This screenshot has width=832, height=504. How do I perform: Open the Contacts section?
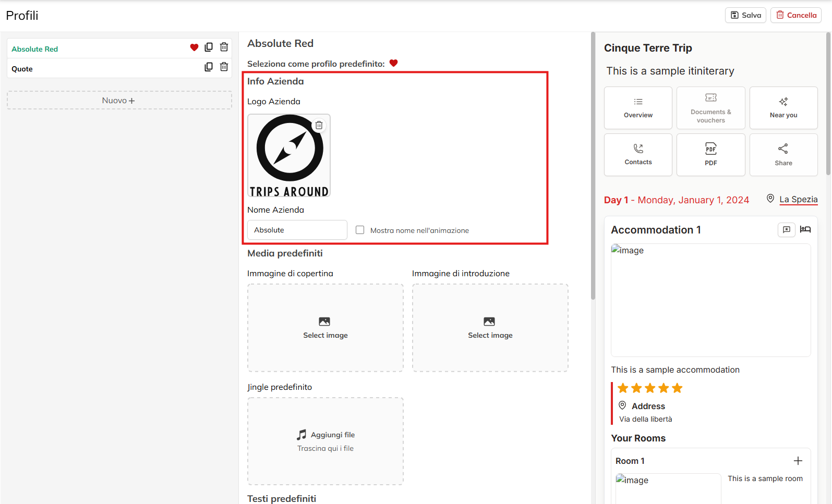pos(638,155)
